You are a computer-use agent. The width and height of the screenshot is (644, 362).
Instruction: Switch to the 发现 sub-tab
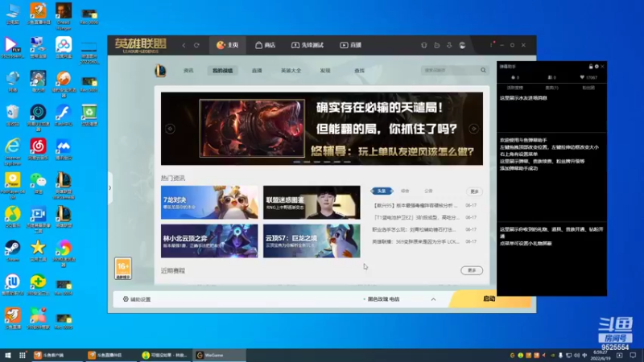325,71
